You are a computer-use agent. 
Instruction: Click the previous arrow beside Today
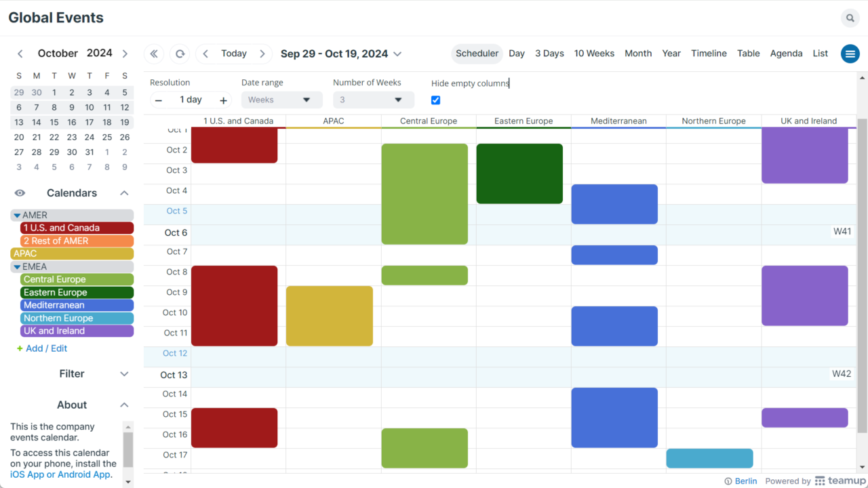205,54
